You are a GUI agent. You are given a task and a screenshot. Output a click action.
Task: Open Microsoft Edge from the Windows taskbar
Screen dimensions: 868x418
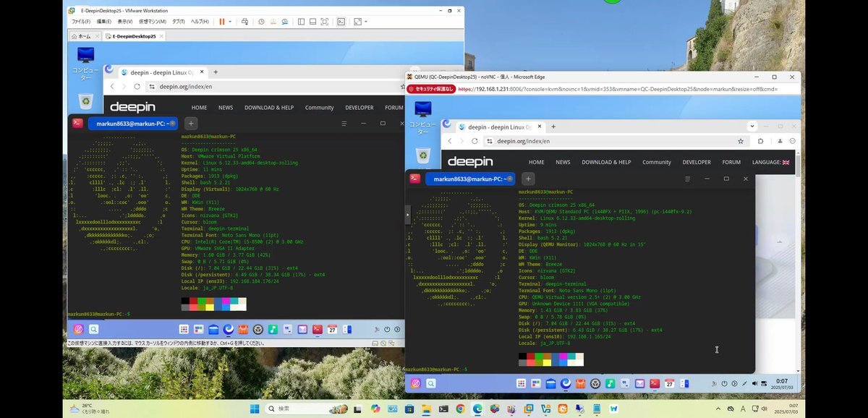click(x=477, y=409)
